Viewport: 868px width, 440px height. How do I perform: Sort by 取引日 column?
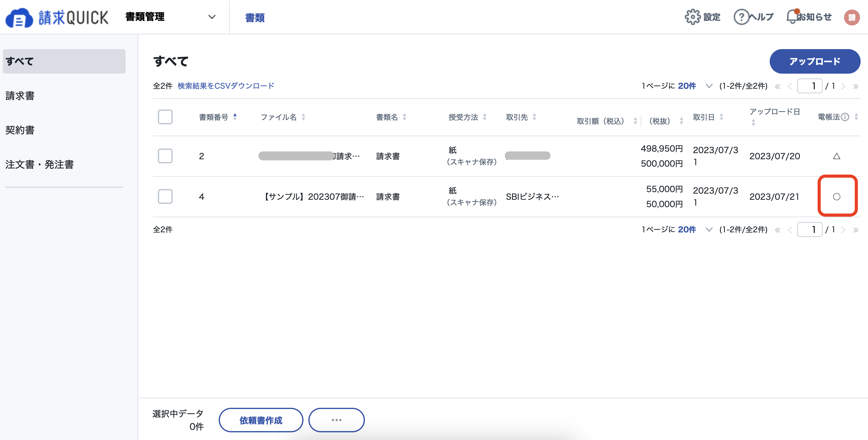721,117
